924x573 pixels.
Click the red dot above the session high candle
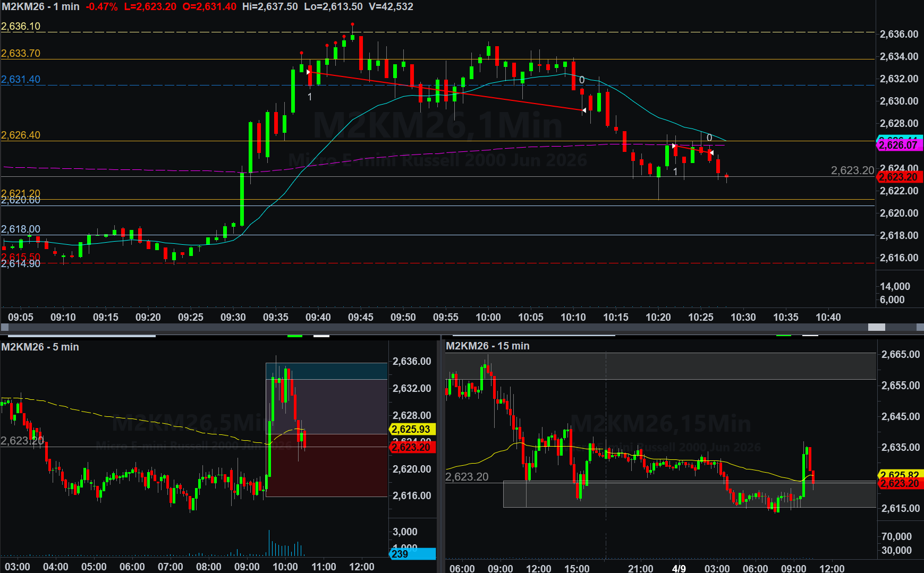point(352,24)
